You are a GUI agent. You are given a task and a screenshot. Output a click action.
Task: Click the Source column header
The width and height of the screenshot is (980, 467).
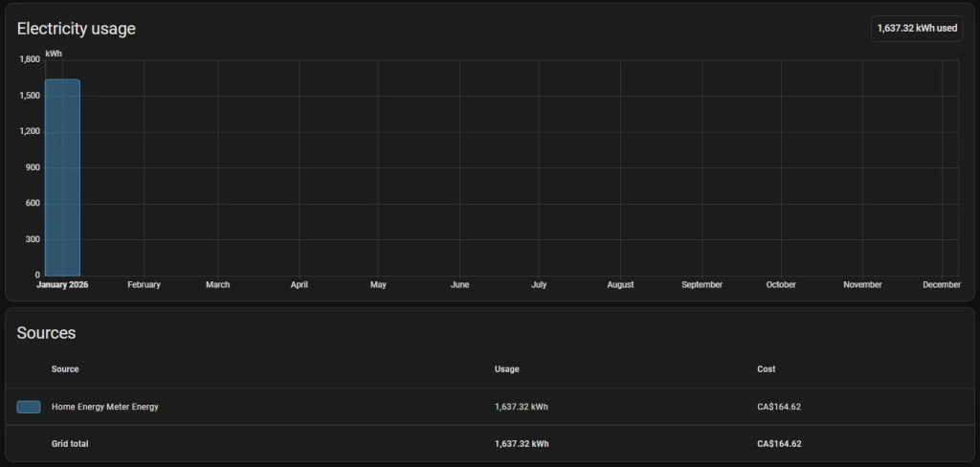pos(65,369)
